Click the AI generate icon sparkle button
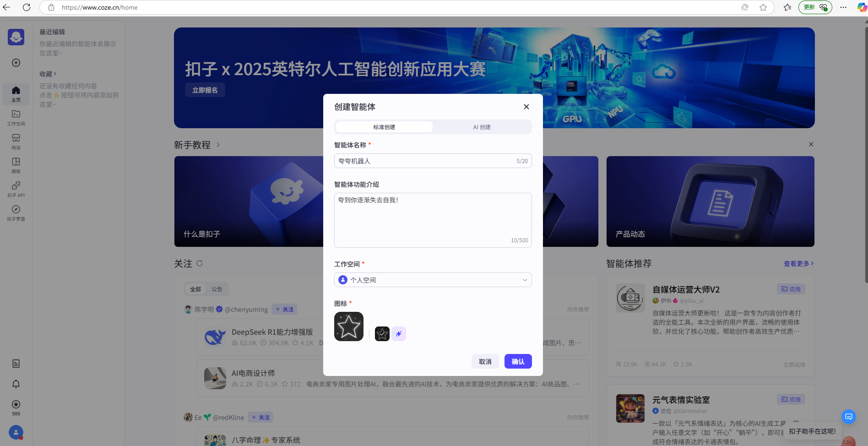The image size is (868, 446). (399, 334)
